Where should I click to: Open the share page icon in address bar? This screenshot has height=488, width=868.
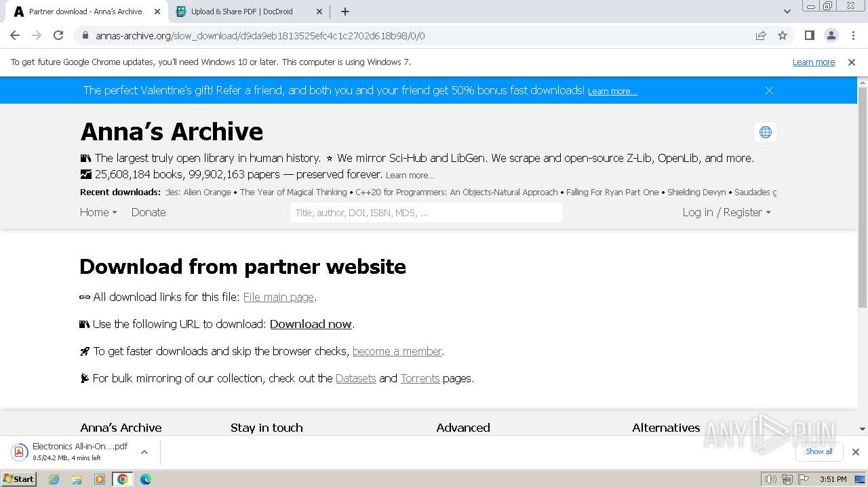pyautogui.click(x=761, y=35)
